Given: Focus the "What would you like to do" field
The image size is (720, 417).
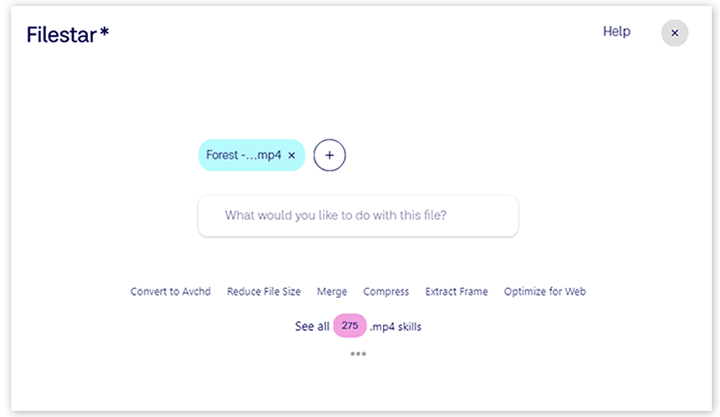Looking at the screenshot, I should 358,215.
